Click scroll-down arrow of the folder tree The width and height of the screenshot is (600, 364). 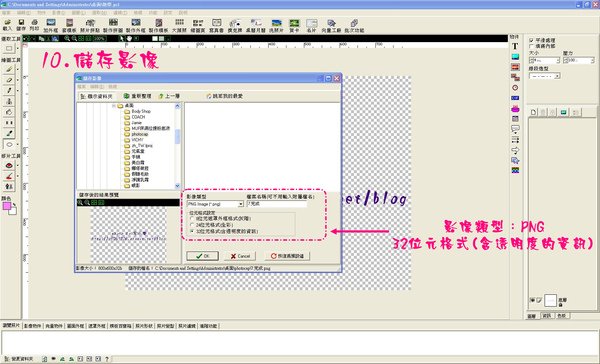[x=177, y=186]
